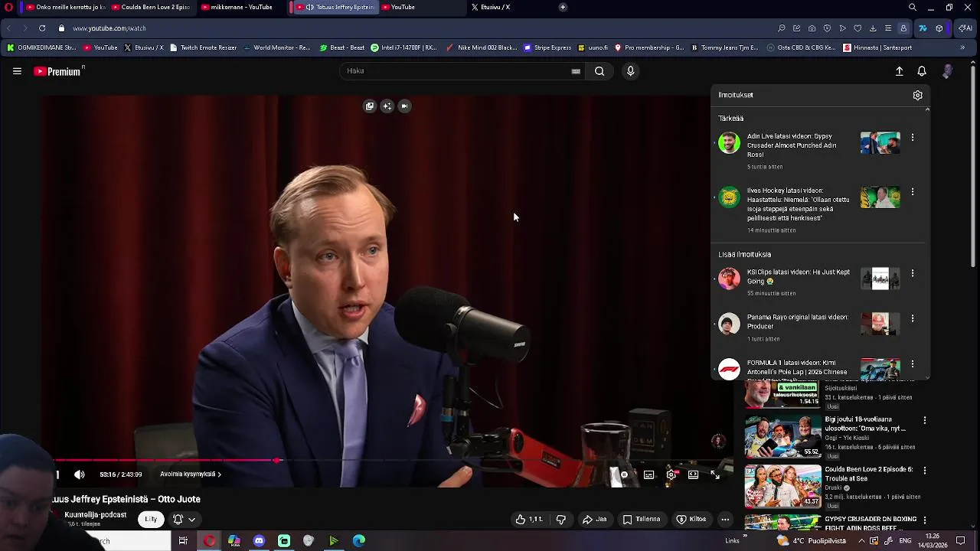Click the search magnifier button
The image size is (980, 551).
(599, 71)
